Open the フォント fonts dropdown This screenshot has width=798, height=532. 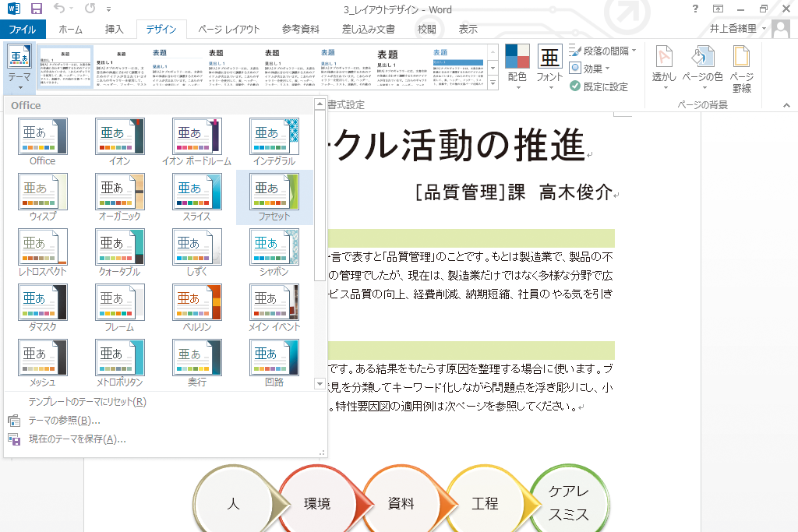click(549, 68)
